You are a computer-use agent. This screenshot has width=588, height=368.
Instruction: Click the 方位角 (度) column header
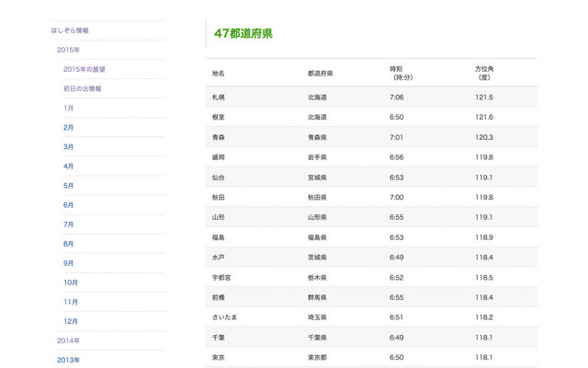(x=484, y=74)
